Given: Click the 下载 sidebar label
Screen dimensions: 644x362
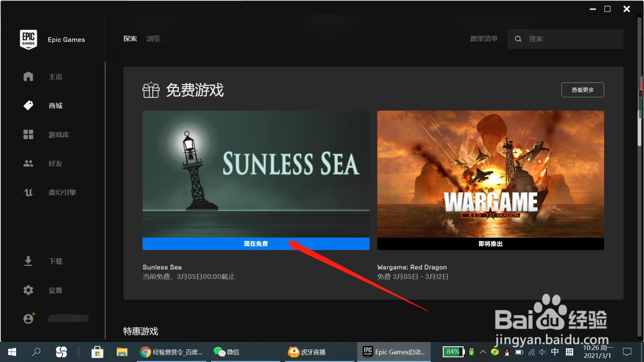Looking at the screenshot, I should (56, 261).
